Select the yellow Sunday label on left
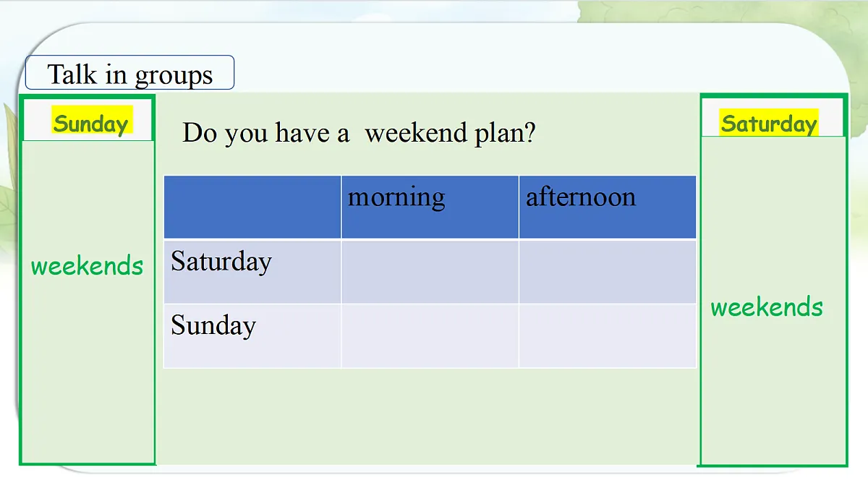The width and height of the screenshot is (868, 488). 91,123
